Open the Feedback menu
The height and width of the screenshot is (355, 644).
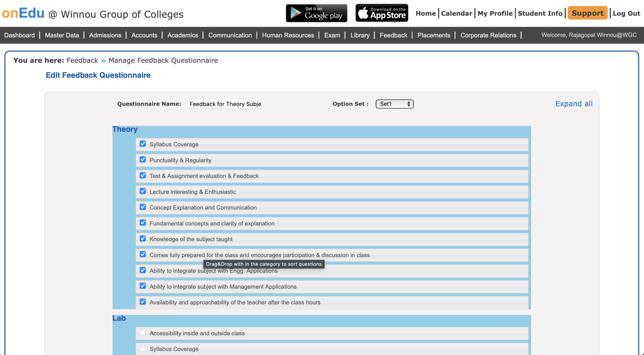tap(393, 35)
